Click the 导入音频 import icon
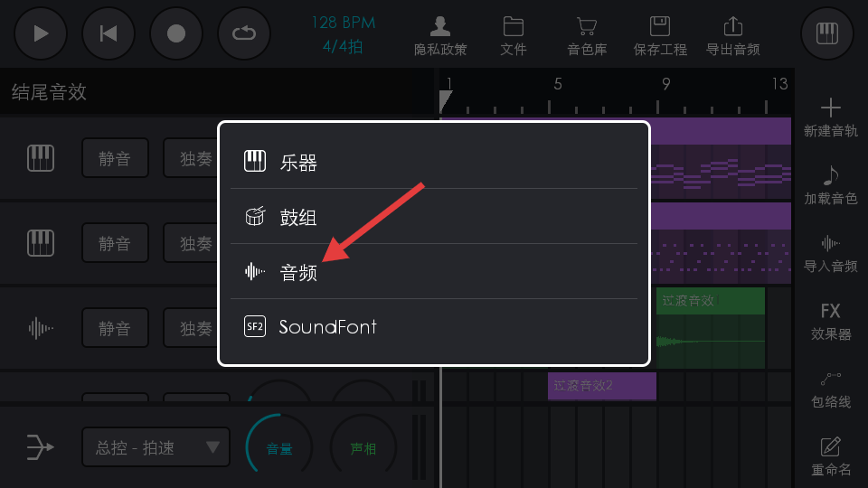Screen dimensions: 868x488 [x=830, y=253]
